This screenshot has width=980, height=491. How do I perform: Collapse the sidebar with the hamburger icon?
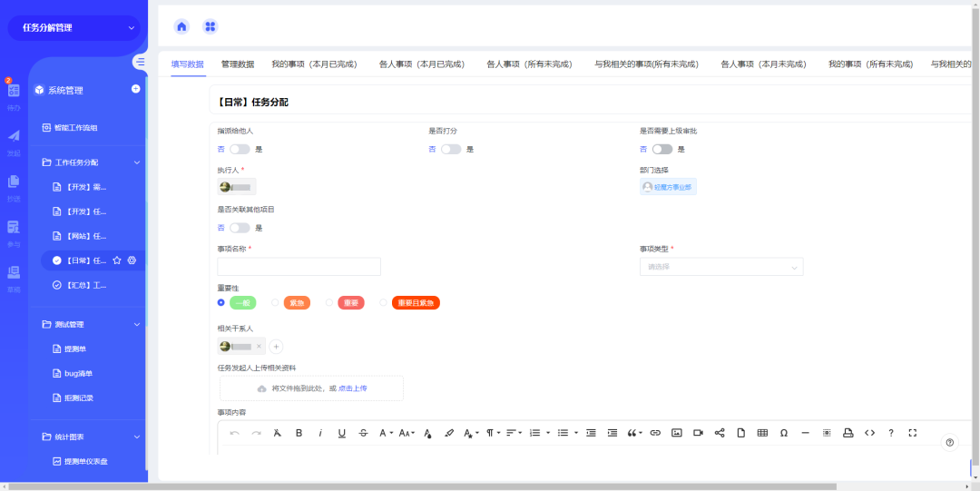(140, 62)
